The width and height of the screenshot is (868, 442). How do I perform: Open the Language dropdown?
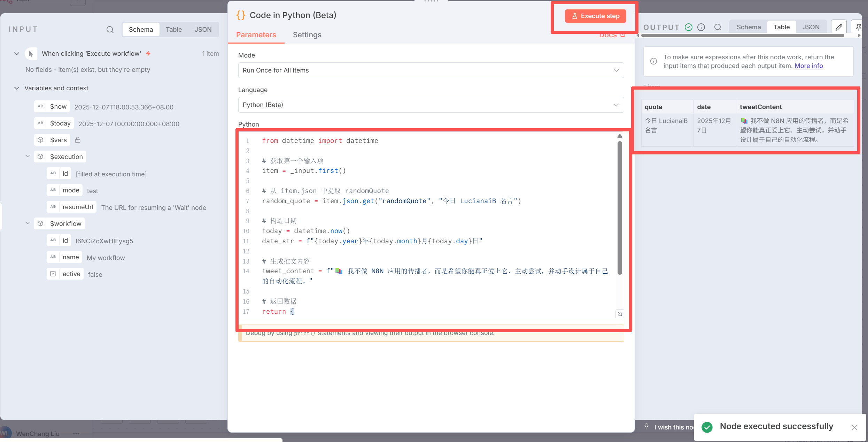pyautogui.click(x=431, y=105)
